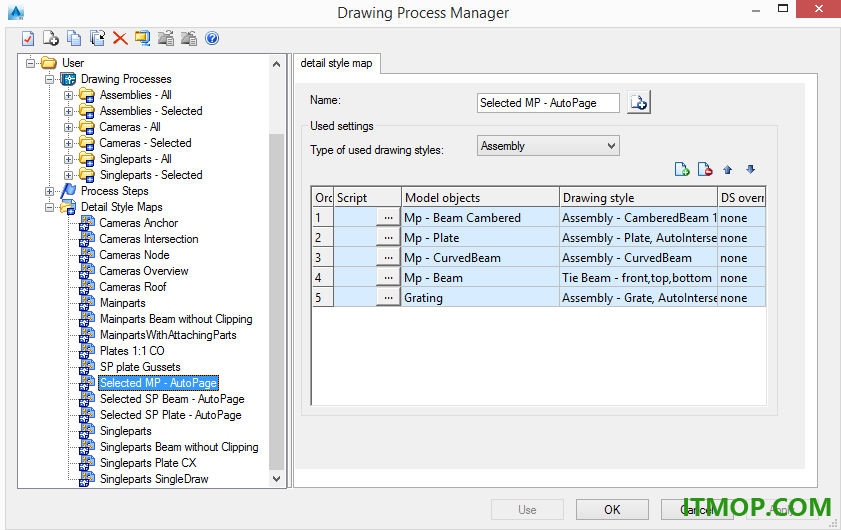The height and width of the screenshot is (530, 841).
Task: Open script browse button for Grating row
Action: [x=388, y=298]
